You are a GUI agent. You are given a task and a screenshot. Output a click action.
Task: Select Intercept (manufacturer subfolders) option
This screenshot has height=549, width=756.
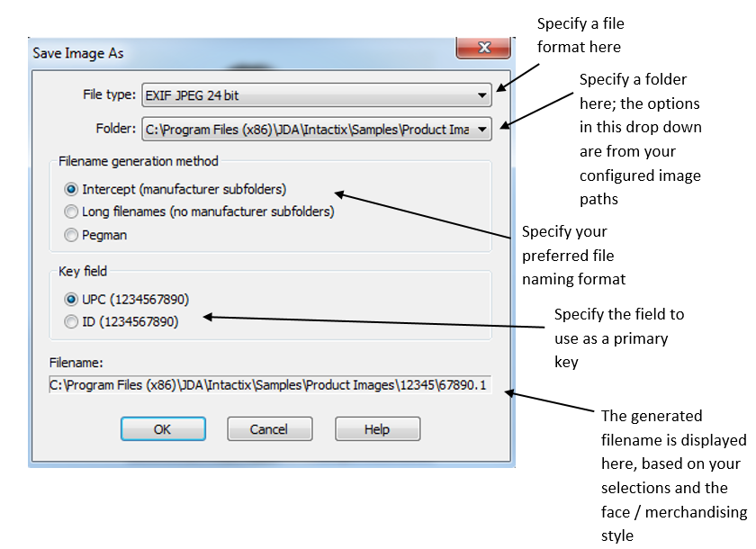(x=71, y=188)
